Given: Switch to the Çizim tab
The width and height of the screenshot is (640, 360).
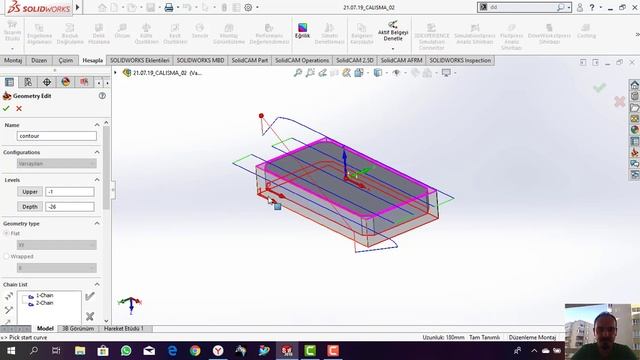Looking at the screenshot, I should click(x=65, y=60).
